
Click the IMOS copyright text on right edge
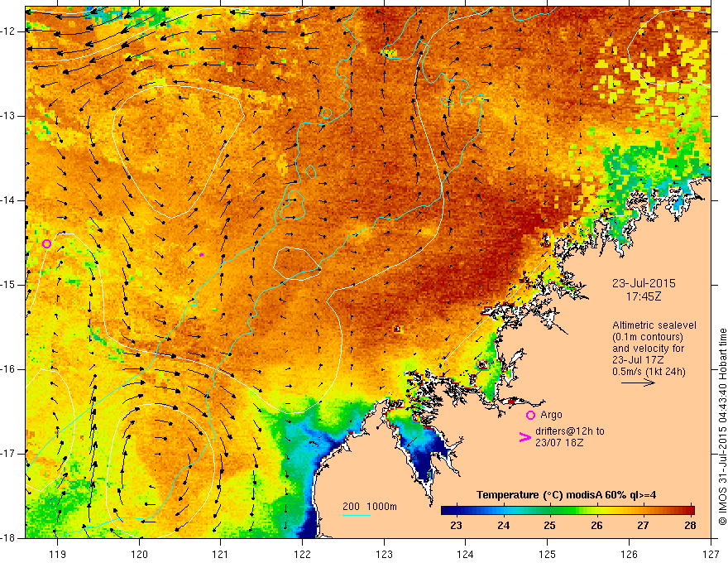[722, 426]
